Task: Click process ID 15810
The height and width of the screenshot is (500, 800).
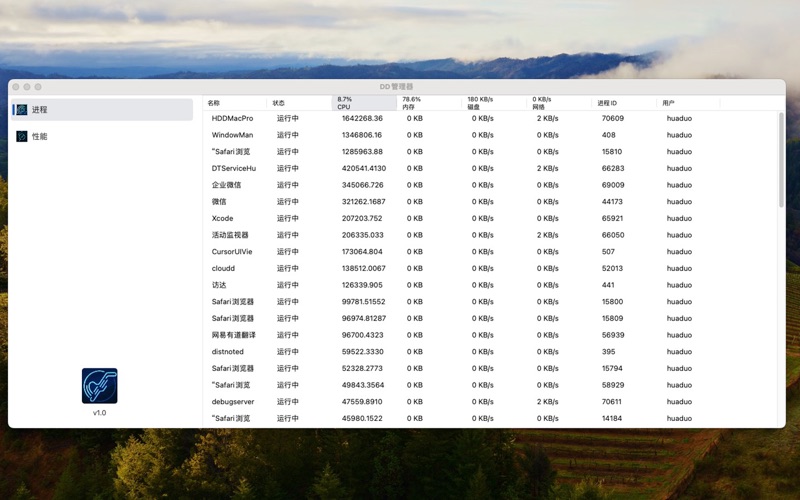Action: point(612,152)
